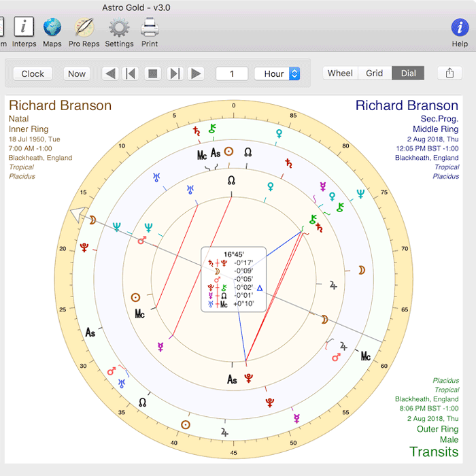Image resolution: width=476 pixels, height=476 pixels.
Task: Click the natal North Node glyph at top
Action: pyautogui.click(x=231, y=181)
